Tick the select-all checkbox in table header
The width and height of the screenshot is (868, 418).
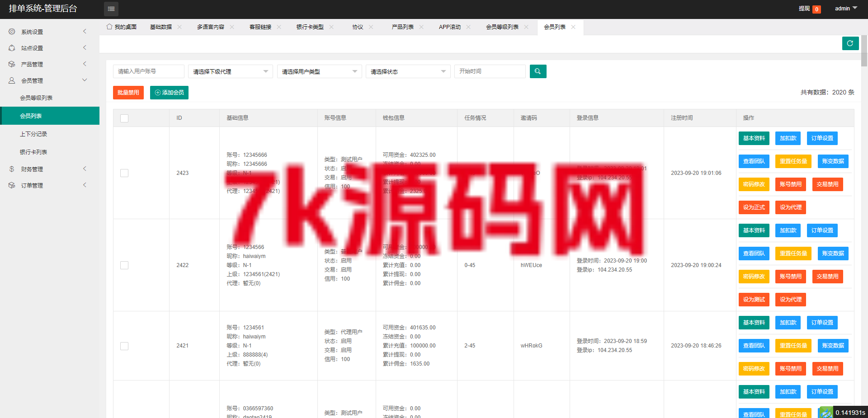click(x=124, y=118)
